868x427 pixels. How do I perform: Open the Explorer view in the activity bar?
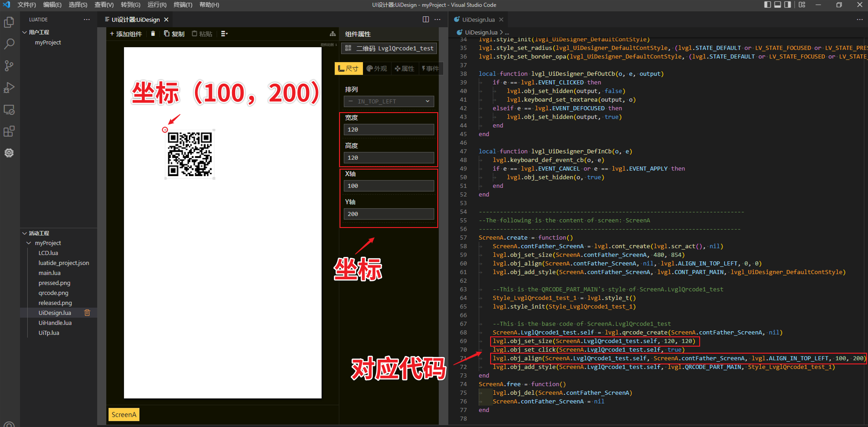(9, 22)
